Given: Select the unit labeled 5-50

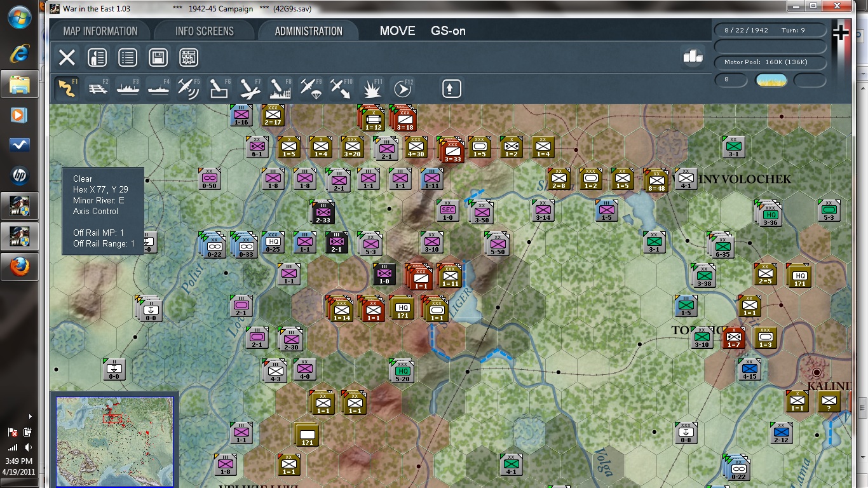Looking at the screenshot, I should coord(497,244).
